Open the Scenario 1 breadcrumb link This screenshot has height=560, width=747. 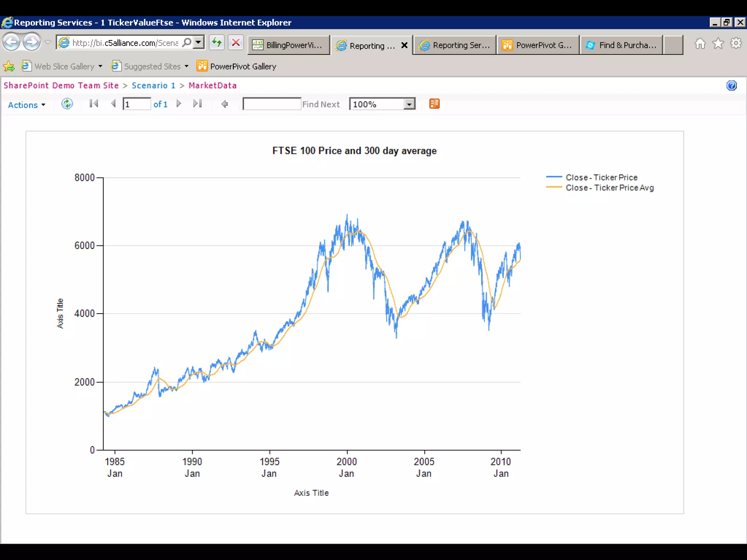(153, 86)
